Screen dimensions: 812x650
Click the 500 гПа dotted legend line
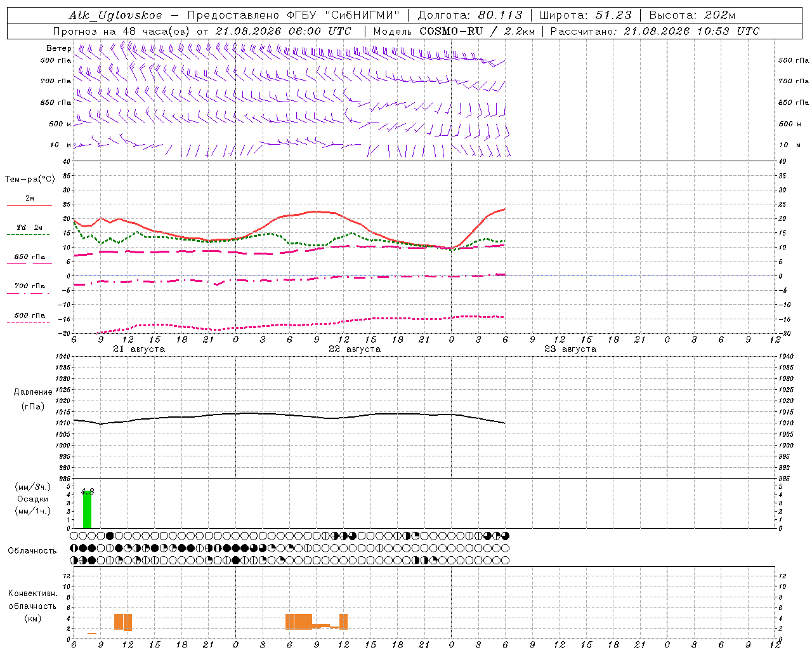(x=28, y=322)
